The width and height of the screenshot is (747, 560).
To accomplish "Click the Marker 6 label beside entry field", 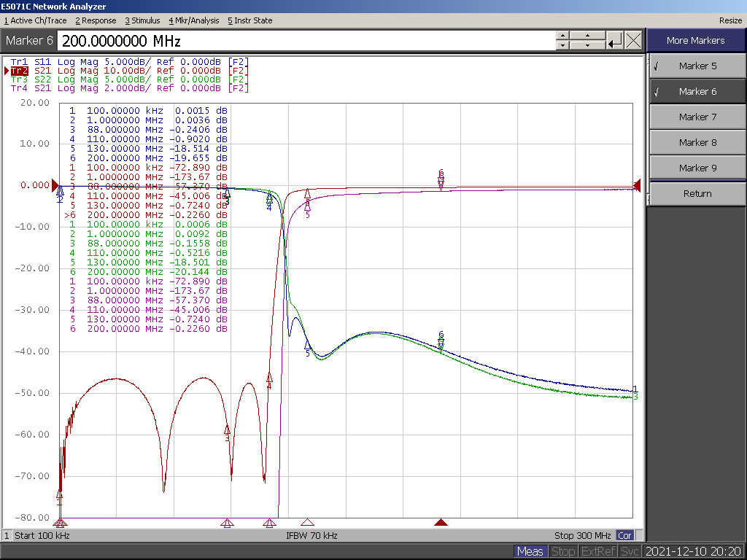I will (x=29, y=41).
